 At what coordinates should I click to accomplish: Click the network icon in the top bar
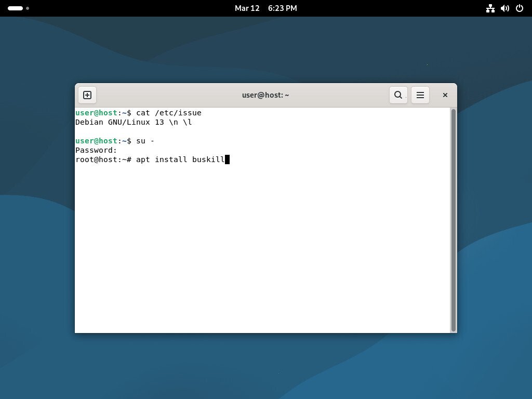click(490, 8)
